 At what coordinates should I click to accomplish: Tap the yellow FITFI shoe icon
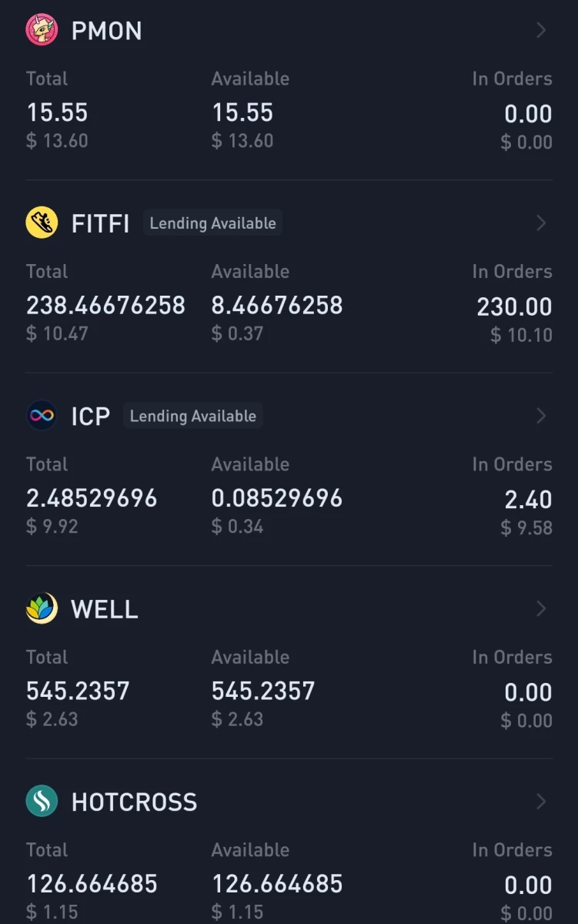(42, 223)
